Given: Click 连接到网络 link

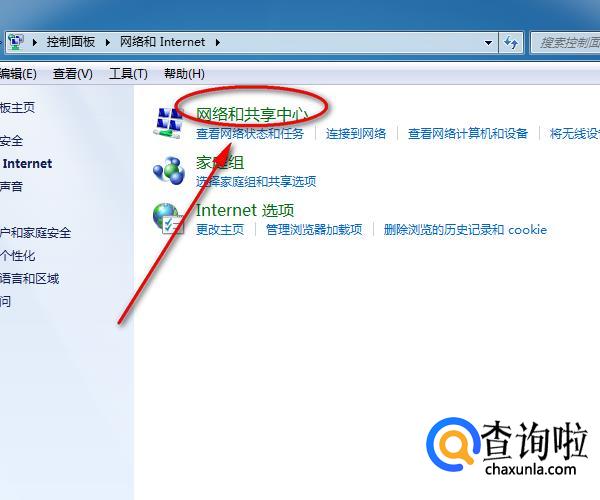Looking at the screenshot, I should [x=356, y=134].
